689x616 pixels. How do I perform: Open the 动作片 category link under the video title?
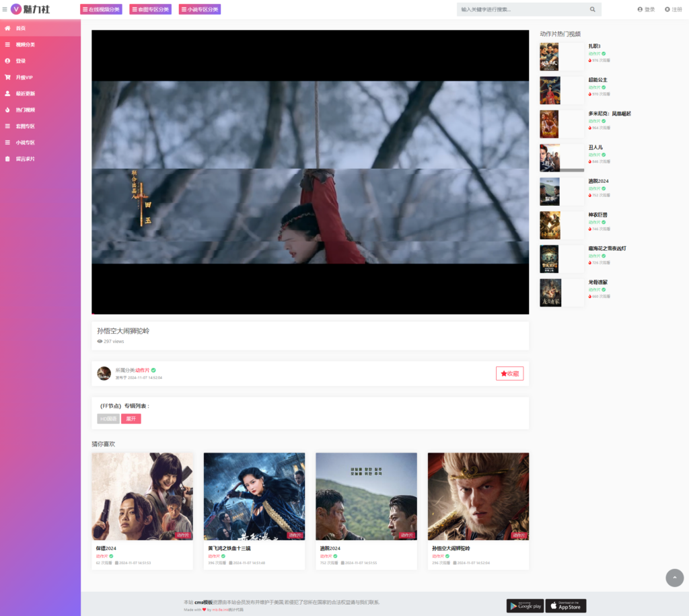pyautogui.click(x=143, y=370)
